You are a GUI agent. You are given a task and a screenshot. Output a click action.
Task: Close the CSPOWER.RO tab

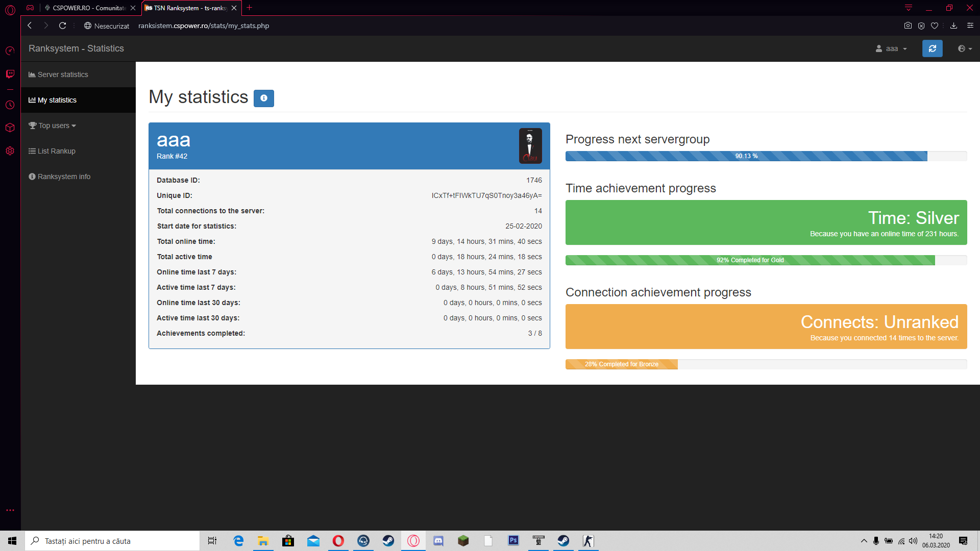pyautogui.click(x=133, y=8)
